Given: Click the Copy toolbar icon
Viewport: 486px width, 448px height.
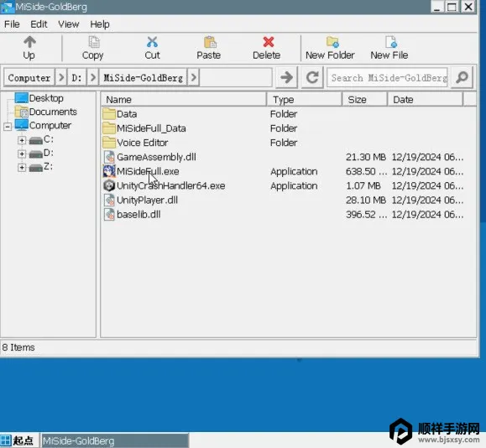Looking at the screenshot, I should click(x=94, y=42).
